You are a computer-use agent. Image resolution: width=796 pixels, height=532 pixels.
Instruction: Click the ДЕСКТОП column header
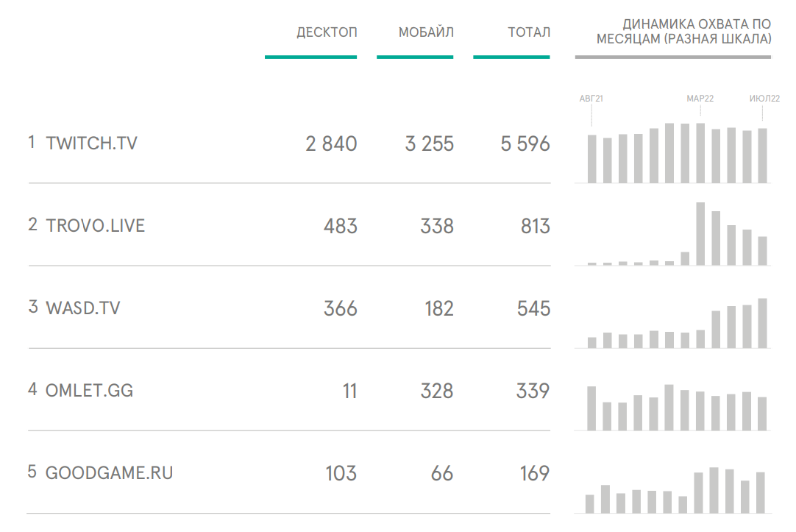(327, 32)
